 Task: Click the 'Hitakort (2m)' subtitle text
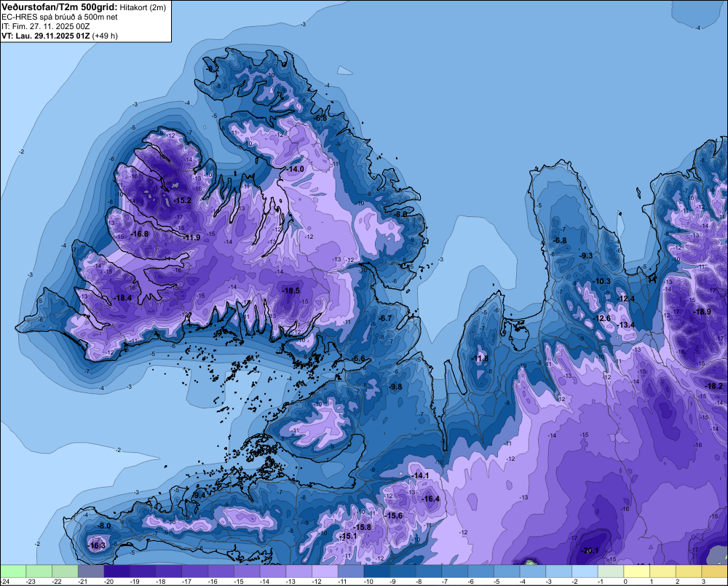143,7
